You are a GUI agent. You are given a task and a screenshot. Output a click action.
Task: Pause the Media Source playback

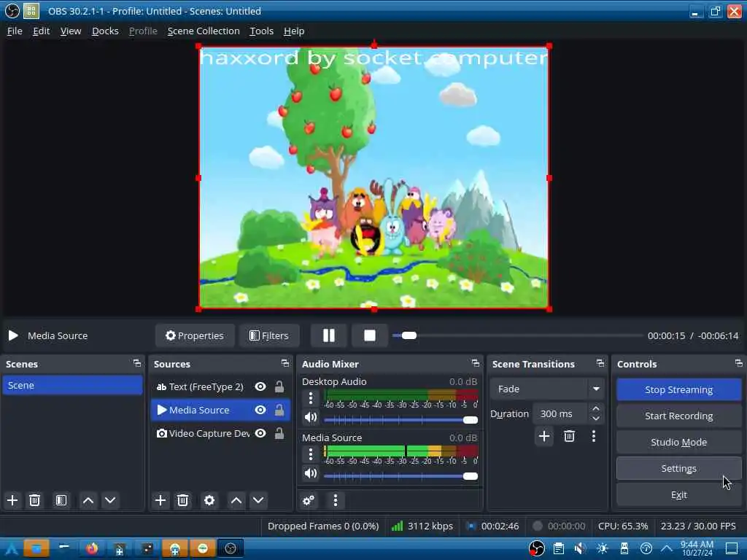329,335
